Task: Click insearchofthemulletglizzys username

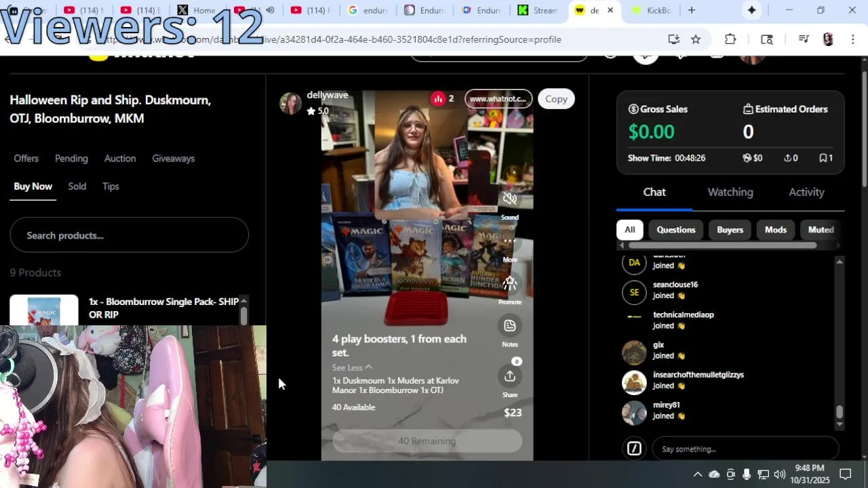Action: point(698,375)
